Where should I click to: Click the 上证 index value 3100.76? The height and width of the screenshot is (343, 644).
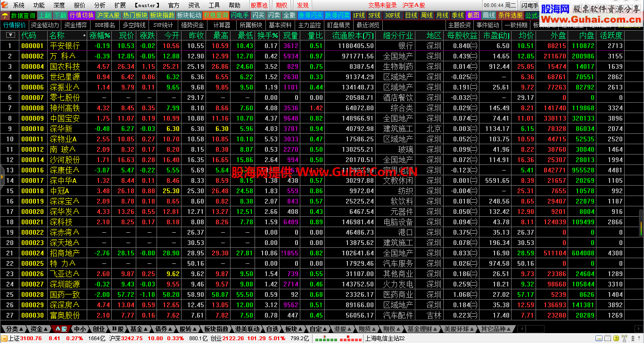(x=32, y=338)
